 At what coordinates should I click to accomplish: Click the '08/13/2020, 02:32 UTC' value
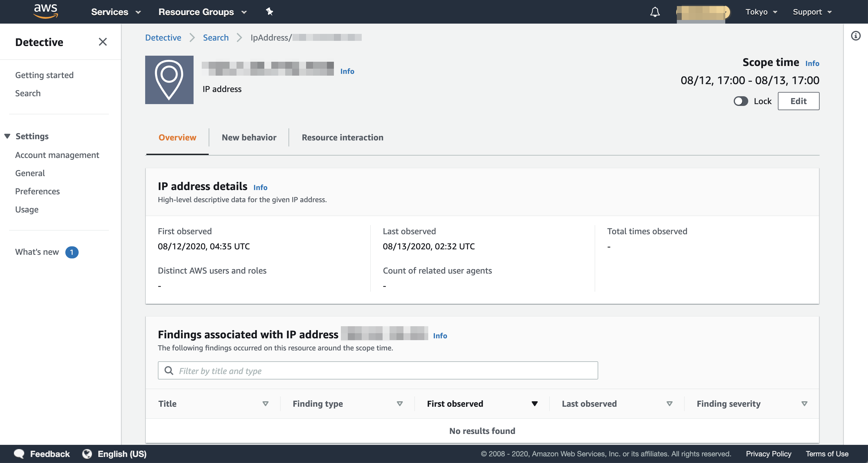(429, 246)
